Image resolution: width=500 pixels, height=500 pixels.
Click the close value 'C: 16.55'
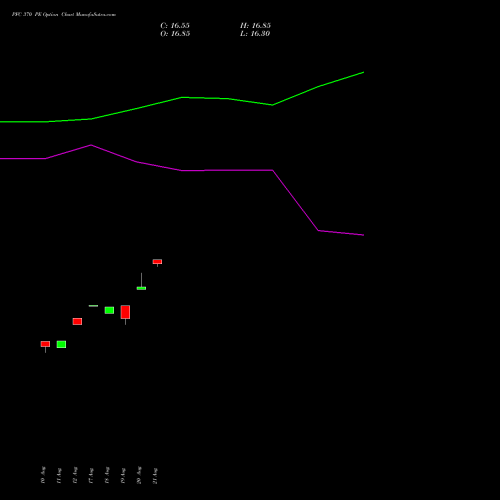175,26
